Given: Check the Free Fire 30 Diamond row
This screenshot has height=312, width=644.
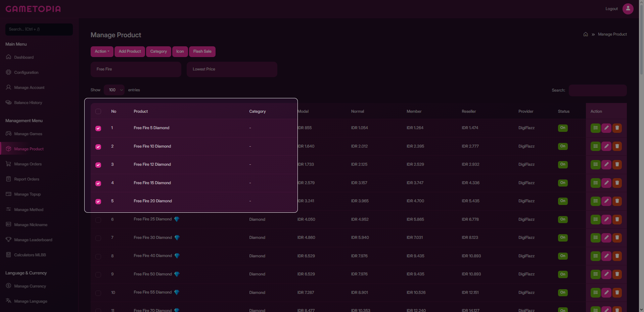Looking at the screenshot, I should pyautogui.click(x=98, y=238).
